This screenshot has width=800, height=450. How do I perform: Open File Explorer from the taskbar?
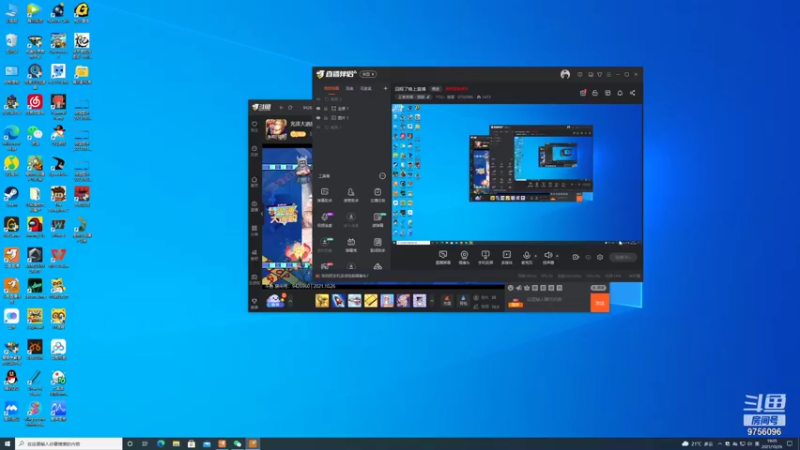[176, 444]
